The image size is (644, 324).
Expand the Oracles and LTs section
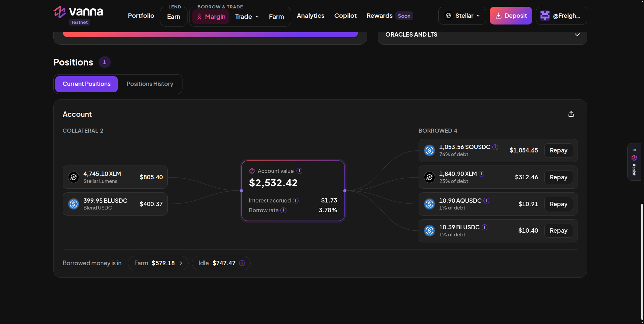click(x=482, y=35)
